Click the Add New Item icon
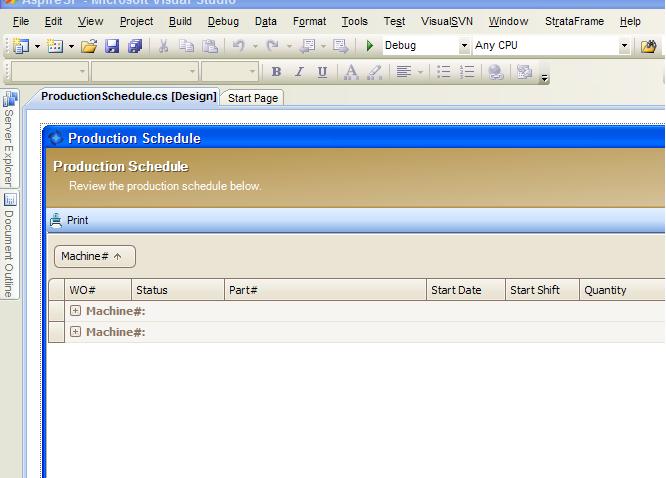Screen dimensions: 666x478 55,46
